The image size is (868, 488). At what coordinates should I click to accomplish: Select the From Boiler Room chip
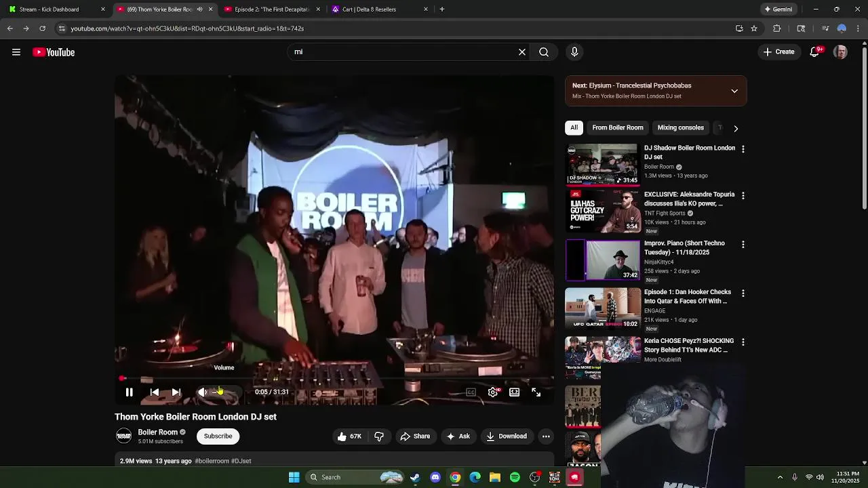(618, 127)
